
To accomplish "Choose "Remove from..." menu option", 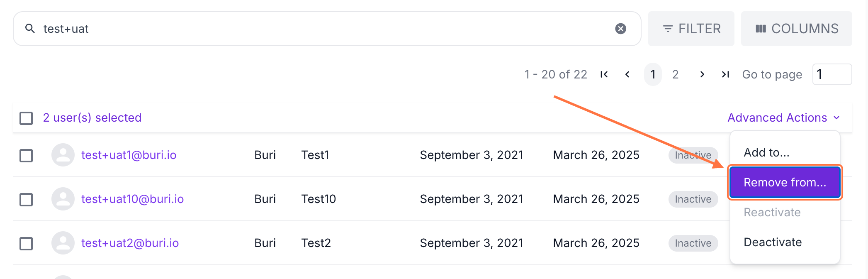I will (785, 182).
